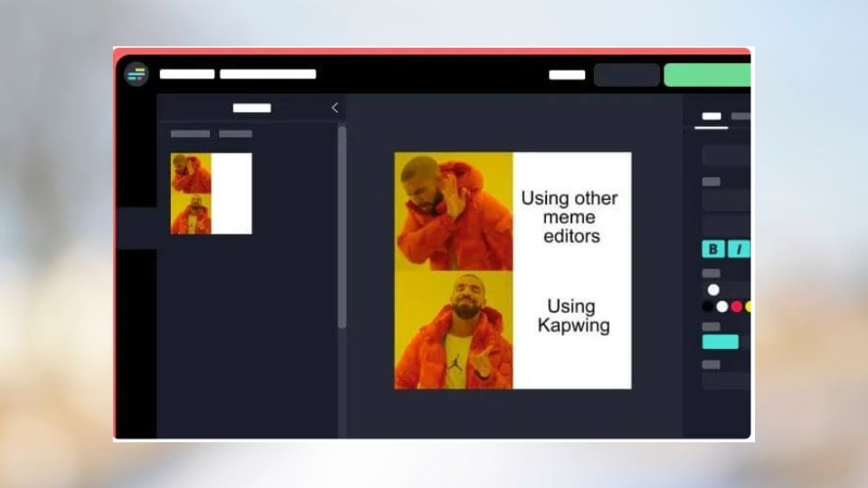Screen dimensions: 868x488
Task: Click the Kapwing logo icon
Action: pyautogui.click(x=137, y=74)
